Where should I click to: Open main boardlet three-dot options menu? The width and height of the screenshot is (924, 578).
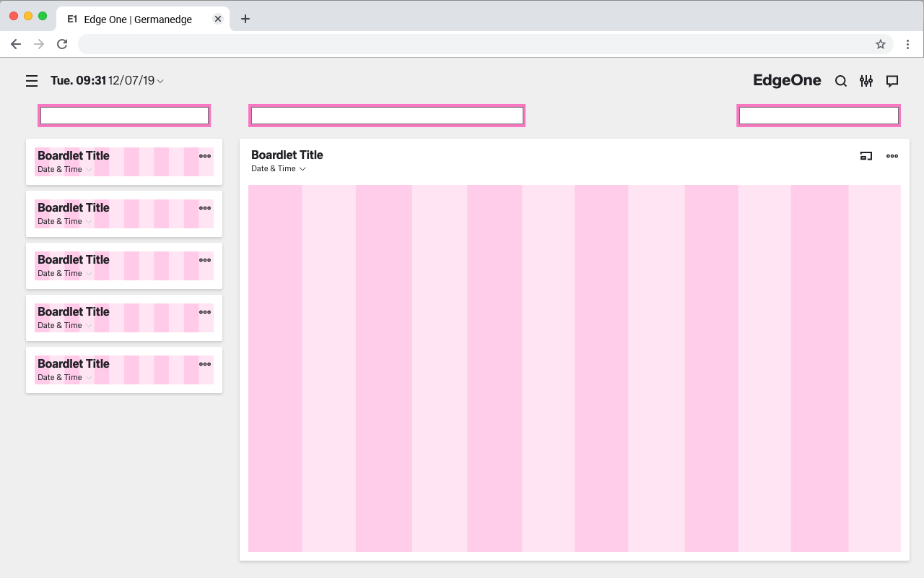tap(892, 156)
